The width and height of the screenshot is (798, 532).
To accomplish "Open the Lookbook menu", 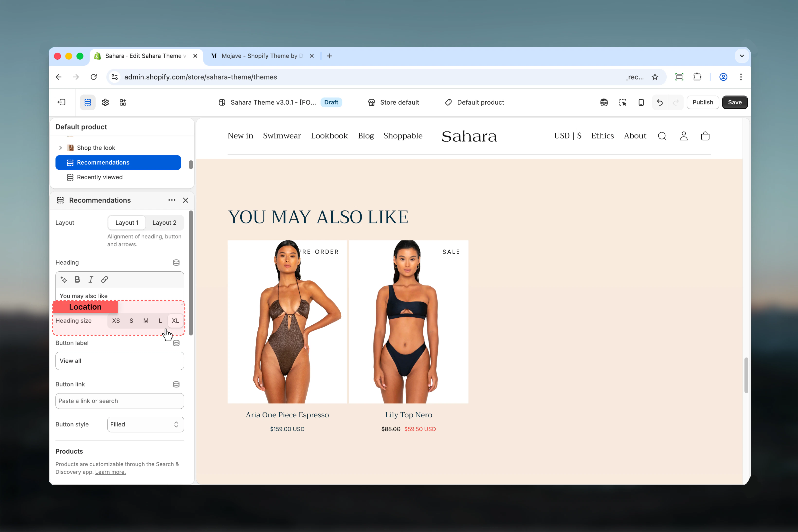I will pos(329,136).
